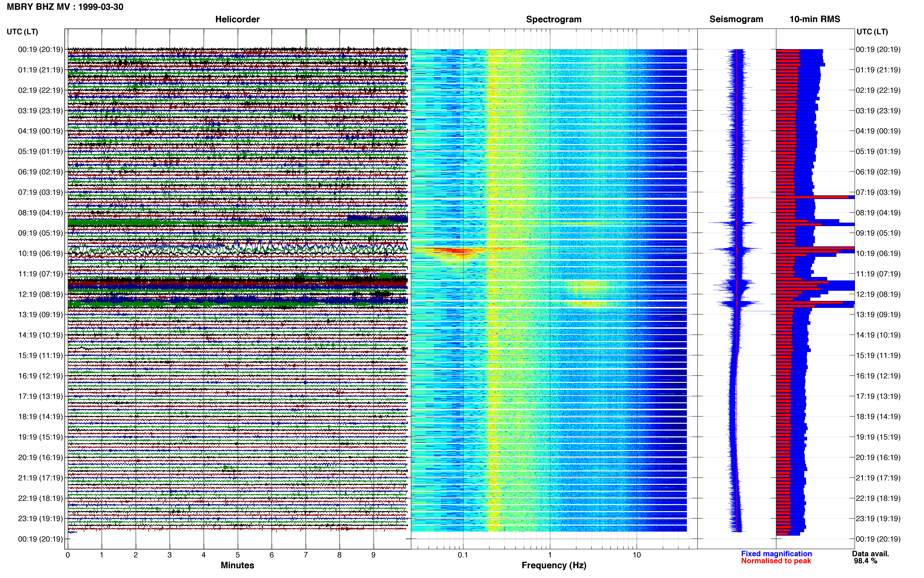Click the "Data avail." label
924x578 pixels.
coord(870,554)
